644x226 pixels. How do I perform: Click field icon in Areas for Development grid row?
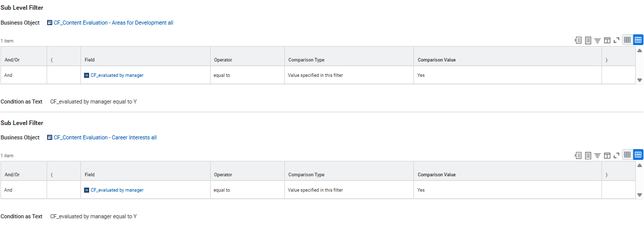[x=87, y=75]
